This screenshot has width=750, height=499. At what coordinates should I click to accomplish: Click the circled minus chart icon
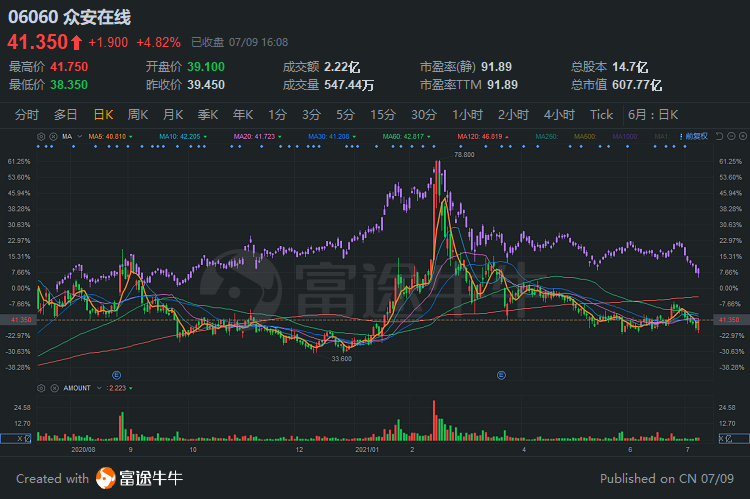(731, 136)
